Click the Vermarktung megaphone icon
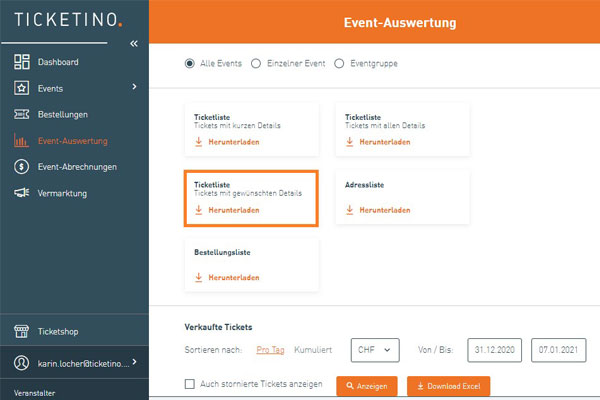This screenshot has height=400, width=600. (x=22, y=193)
